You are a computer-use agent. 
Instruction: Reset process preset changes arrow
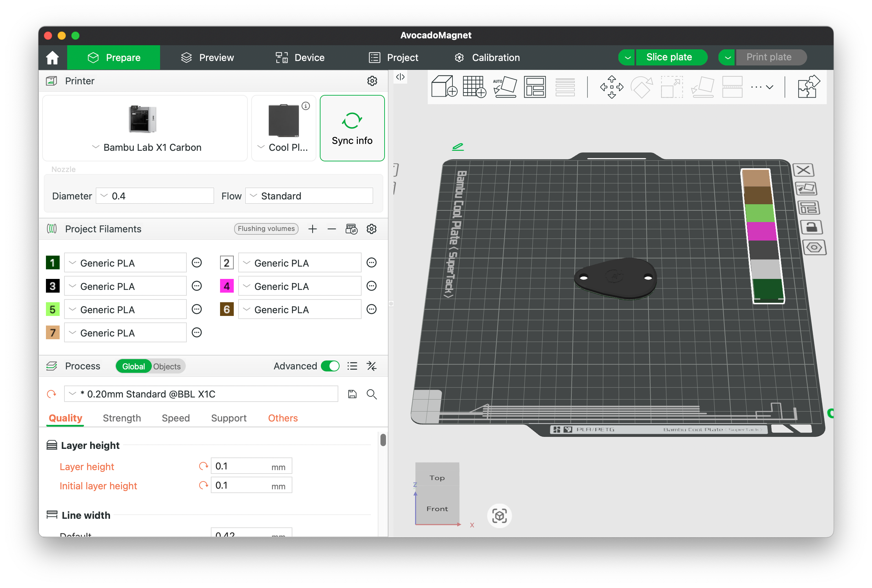[x=51, y=394]
